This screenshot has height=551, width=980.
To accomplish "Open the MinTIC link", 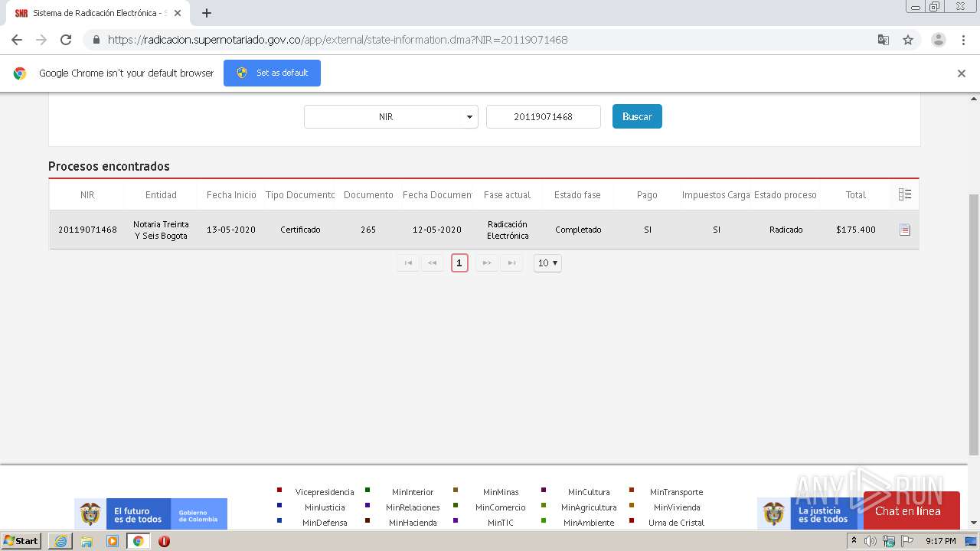I will pyautogui.click(x=501, y=523).
